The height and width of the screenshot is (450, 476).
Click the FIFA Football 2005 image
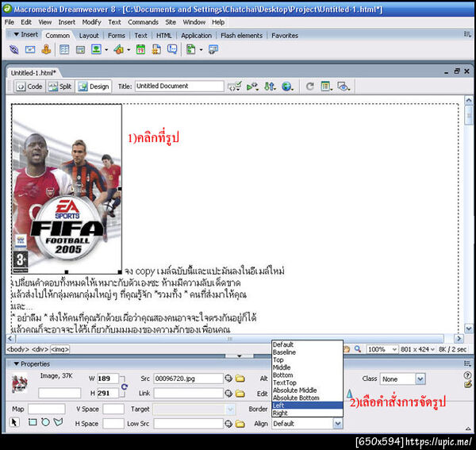67,189
